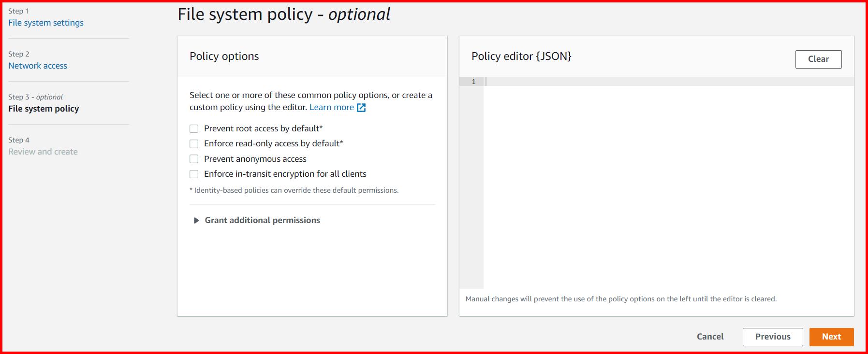Click the Policy options panel header
Image resolution: width=868 pixels, height=354 pixels.
point(224,56)
